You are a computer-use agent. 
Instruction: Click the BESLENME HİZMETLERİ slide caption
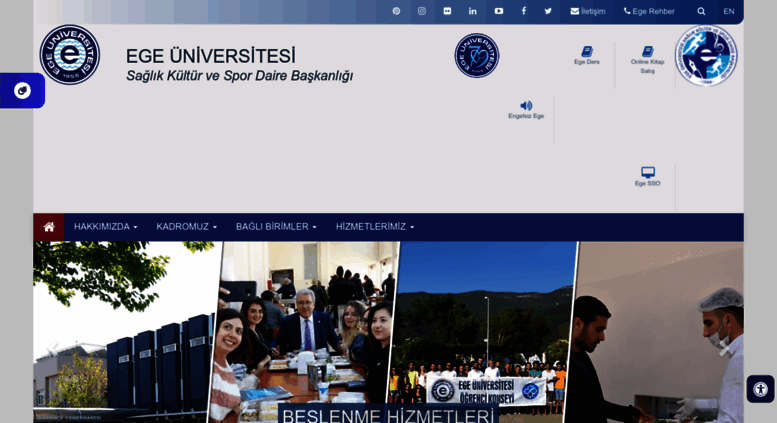point(387,415)
